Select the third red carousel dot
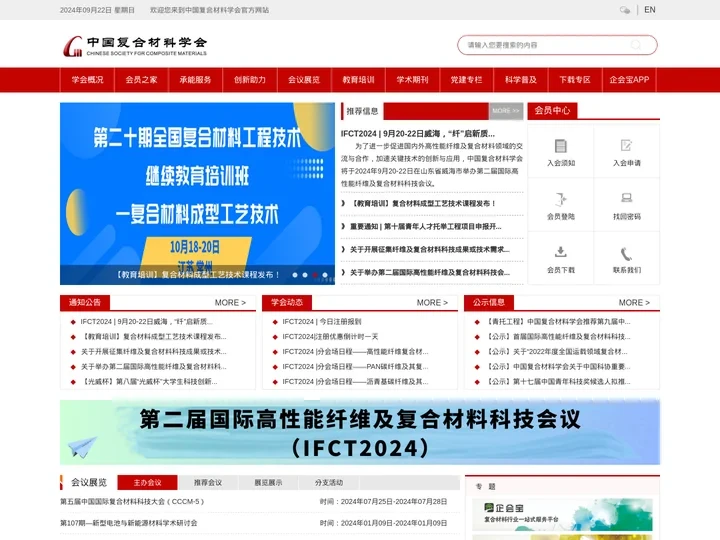Image resolution: width=720 pixels, height=540 pixels. (315, 275)
